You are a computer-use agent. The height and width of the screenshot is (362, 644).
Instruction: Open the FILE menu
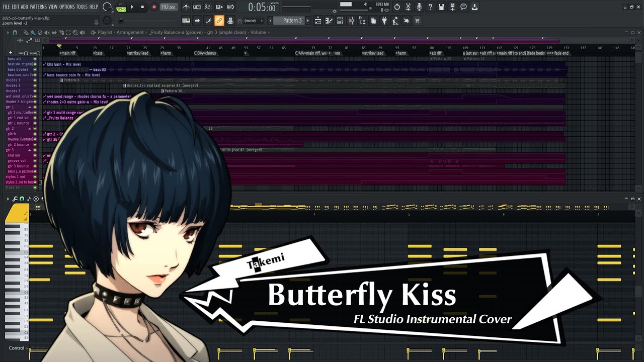[6, 7]
